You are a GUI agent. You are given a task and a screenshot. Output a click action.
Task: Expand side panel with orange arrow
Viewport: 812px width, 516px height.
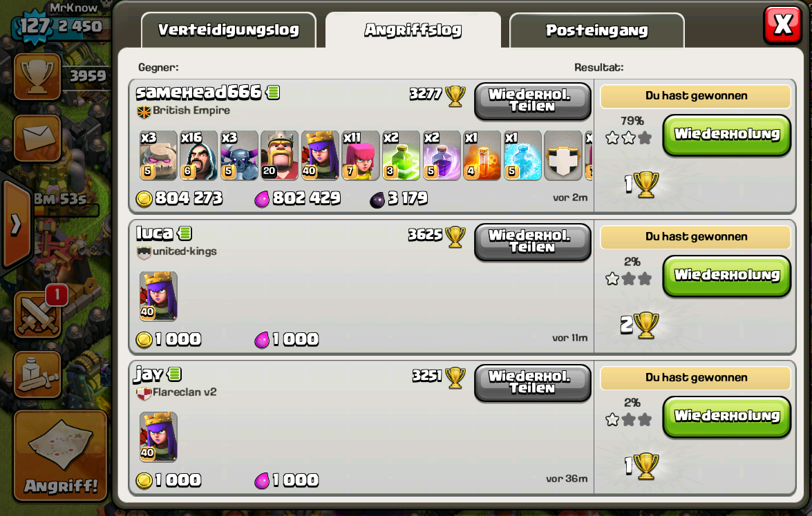[15, 224]
